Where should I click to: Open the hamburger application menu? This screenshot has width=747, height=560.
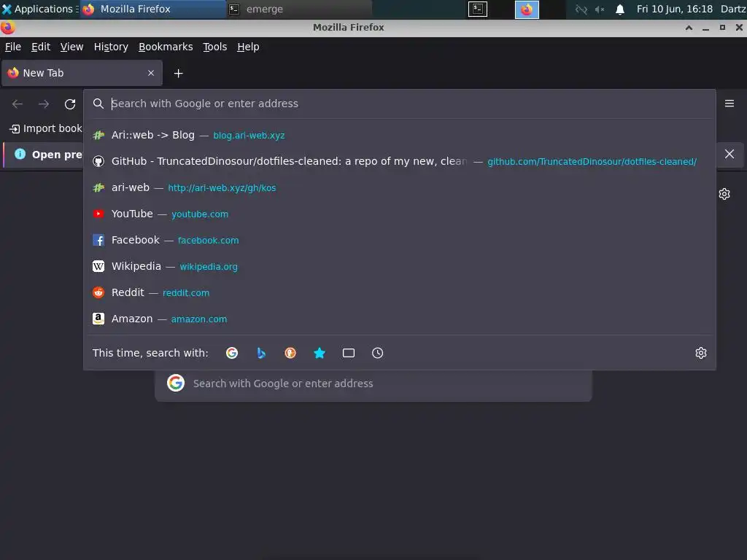[729, 104]
